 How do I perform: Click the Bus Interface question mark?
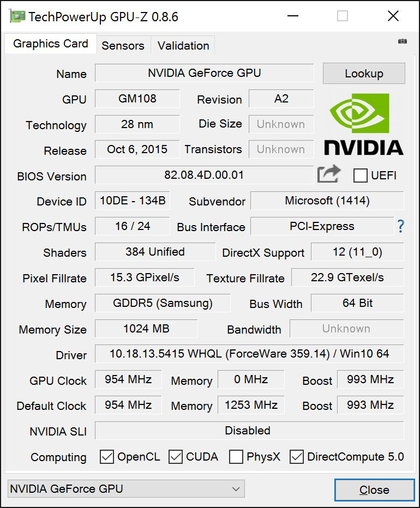pos(401,226)
